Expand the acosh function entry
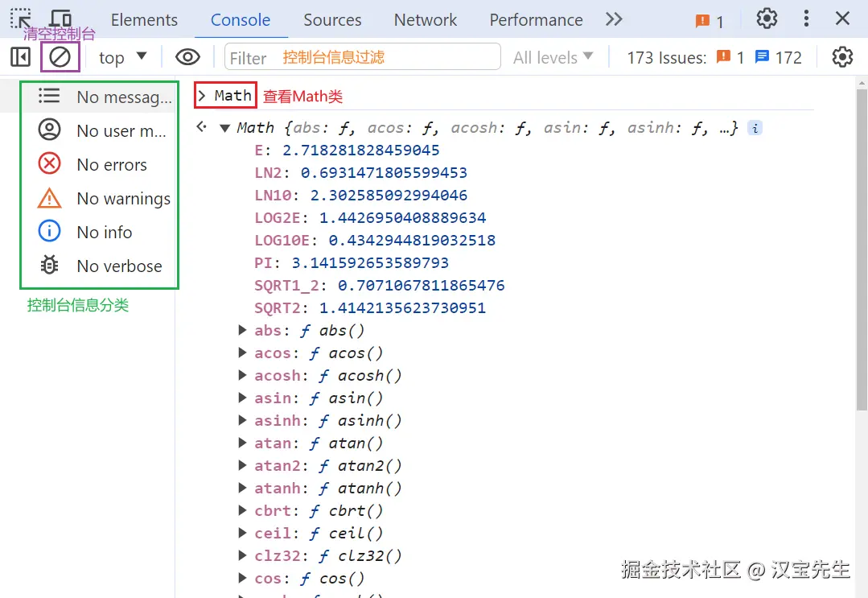Viewport: 868px width, 598px height. [242, 375]
